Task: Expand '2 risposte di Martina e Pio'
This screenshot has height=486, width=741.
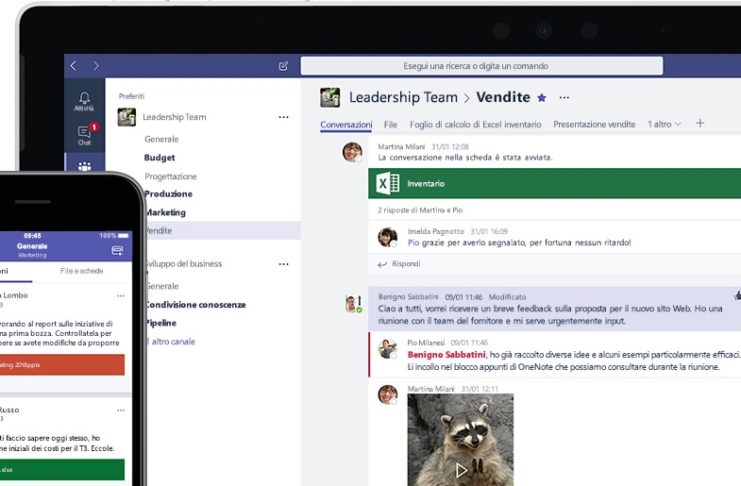Action: pos(420,210)
